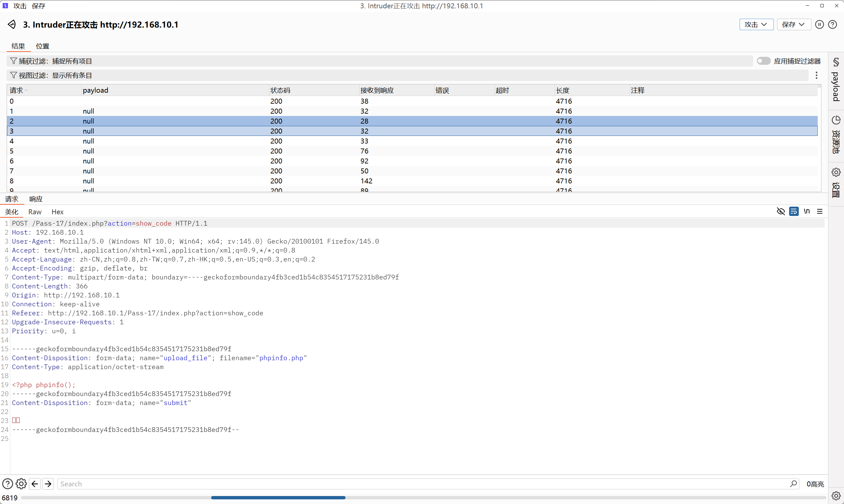844x504 pixels.
Task: Expand the 保存 dropdown button
Action: (x=793, y=25)
